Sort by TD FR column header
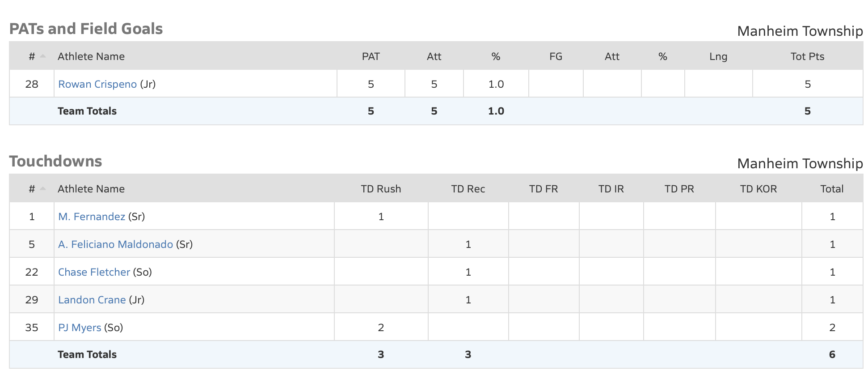Screen dimensions: 868x375 tap(544, 189)
